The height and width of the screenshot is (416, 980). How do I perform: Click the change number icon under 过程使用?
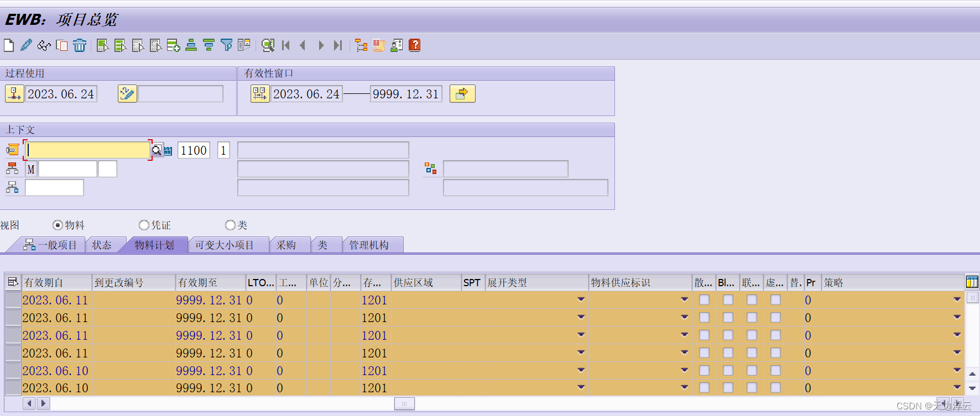click(x=127, y=94)
